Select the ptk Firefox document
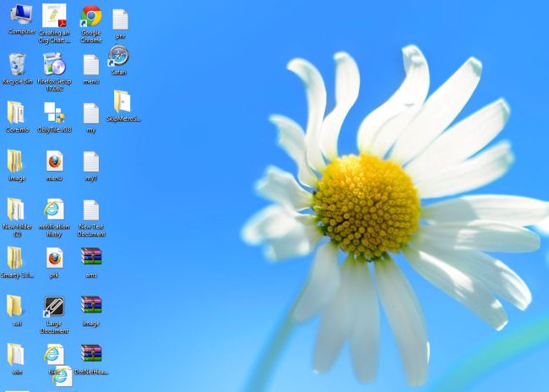 coord(54,263)
